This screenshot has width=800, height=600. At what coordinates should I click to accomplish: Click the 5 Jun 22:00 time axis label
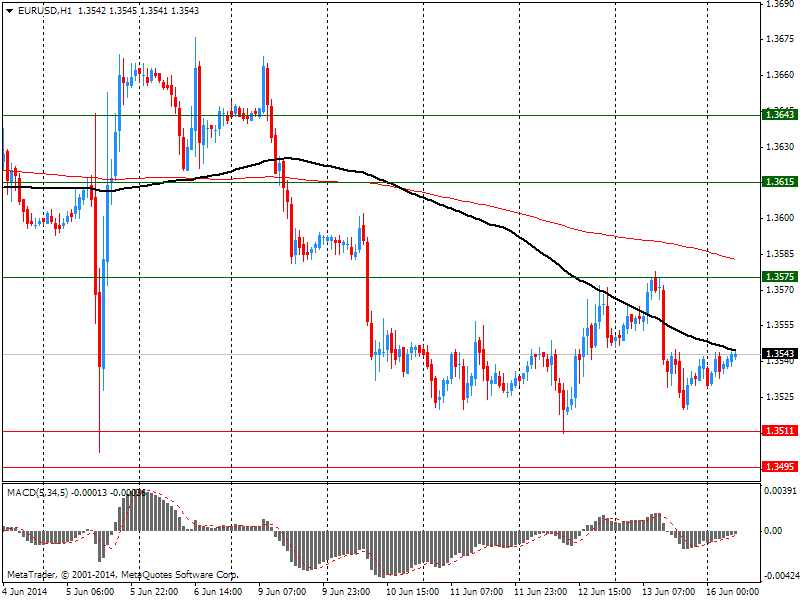click(x=154, y=592)
